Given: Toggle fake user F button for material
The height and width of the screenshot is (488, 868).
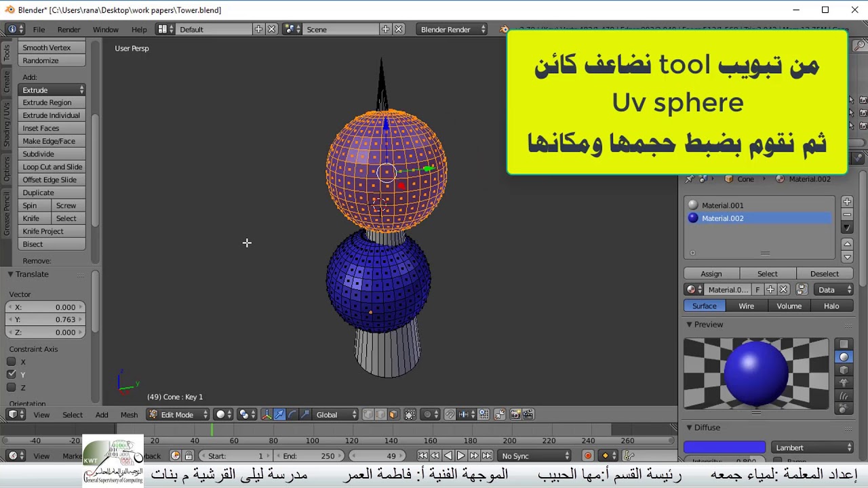Looking at the screenshot, I should coord(757,289).
